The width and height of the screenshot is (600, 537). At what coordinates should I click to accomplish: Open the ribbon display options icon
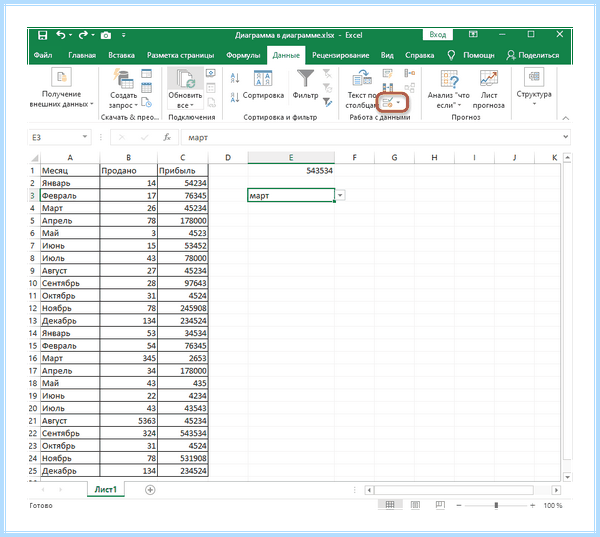[x=473, y=35]
